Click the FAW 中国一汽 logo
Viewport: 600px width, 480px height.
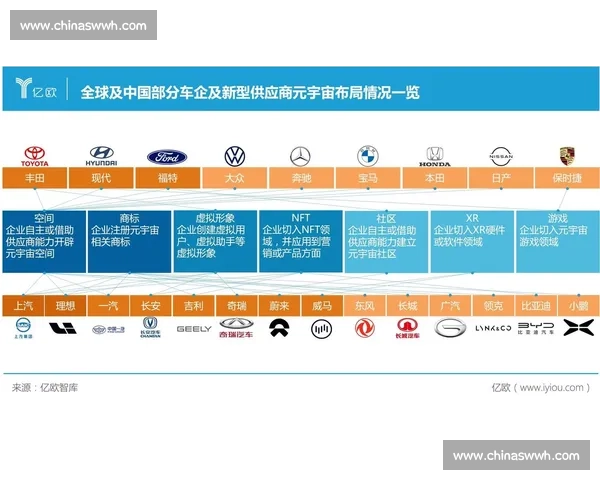[x=108, y=329]
